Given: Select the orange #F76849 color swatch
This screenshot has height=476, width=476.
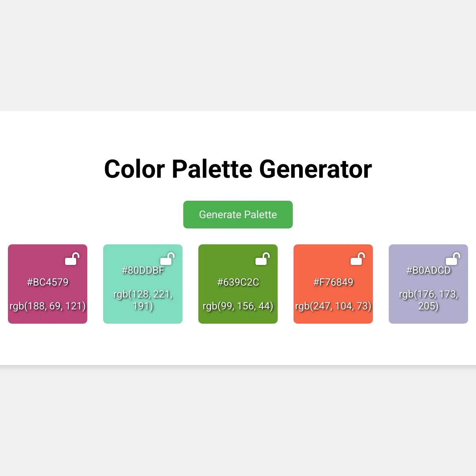Looking at the screenshot, I should tap(333, 284).
